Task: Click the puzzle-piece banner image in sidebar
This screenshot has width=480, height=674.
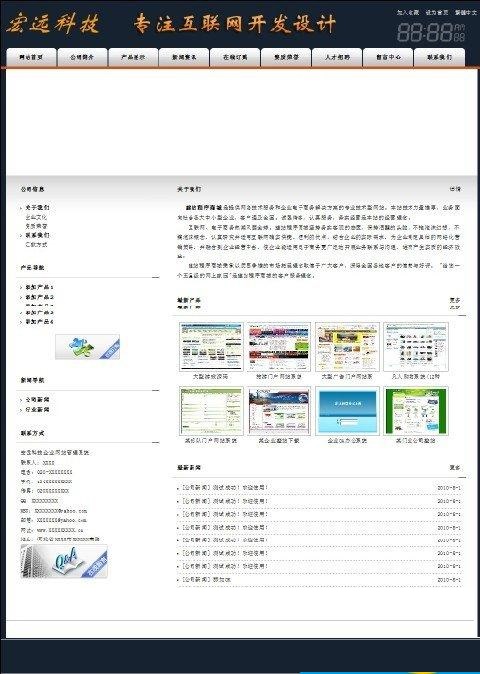Action: coord(87,347)
